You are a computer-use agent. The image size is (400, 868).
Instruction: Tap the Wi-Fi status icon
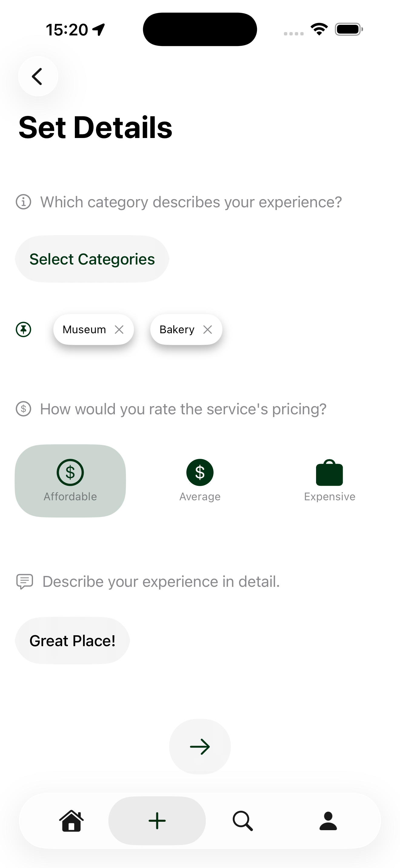coord(319,29)
